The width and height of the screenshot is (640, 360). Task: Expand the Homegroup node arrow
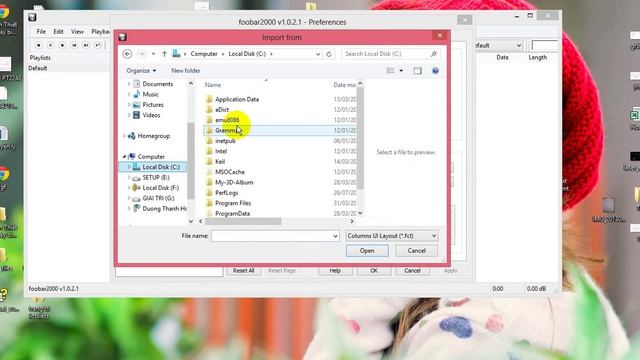pyautogui.click(x=124, y=136)
